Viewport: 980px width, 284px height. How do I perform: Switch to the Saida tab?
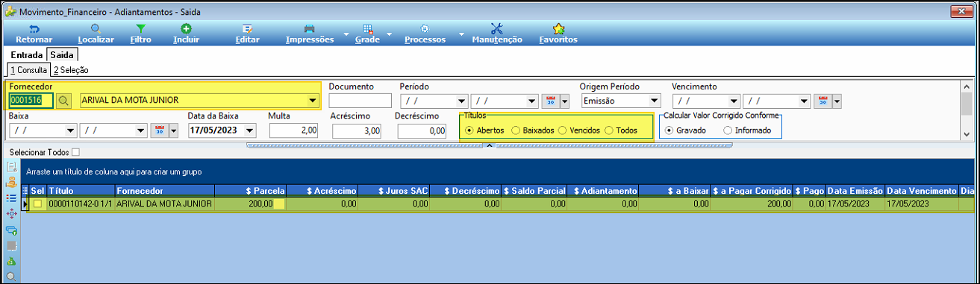(61, 55)
